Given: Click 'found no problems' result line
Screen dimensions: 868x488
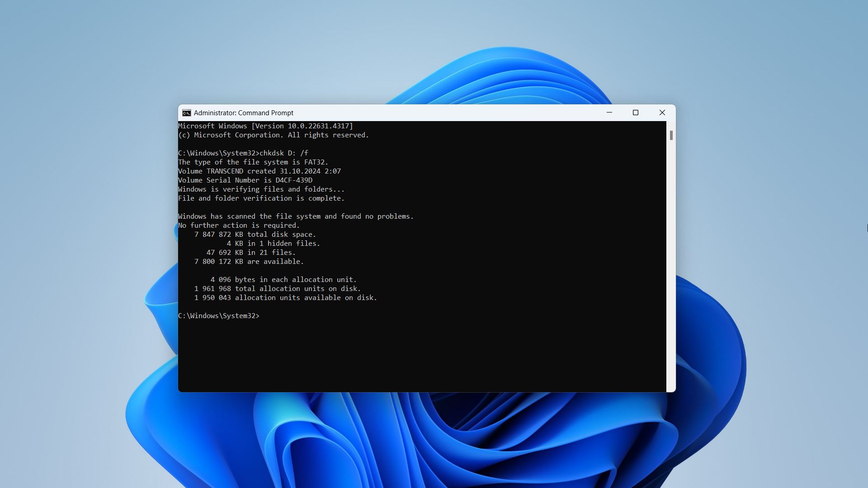Looking at the screenshot, I should pos(296,216).
